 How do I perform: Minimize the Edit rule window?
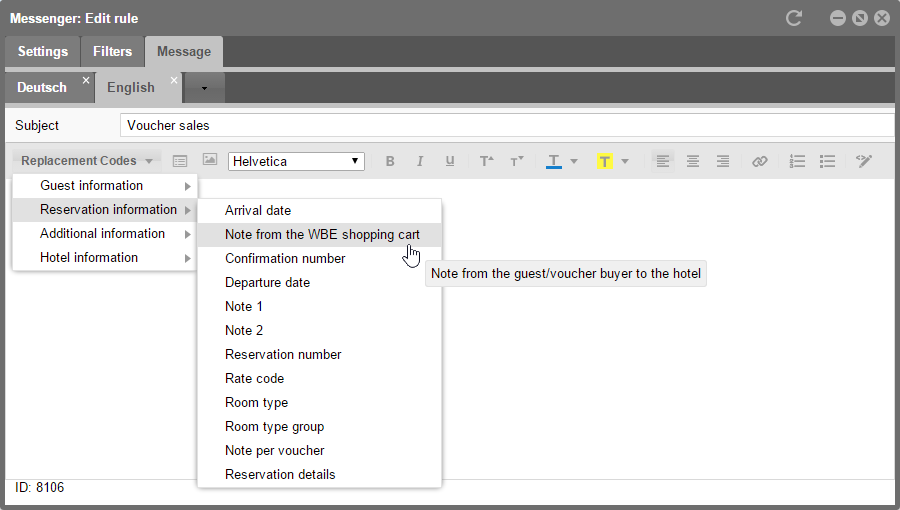pyautogui.click(x=838, y=18)
